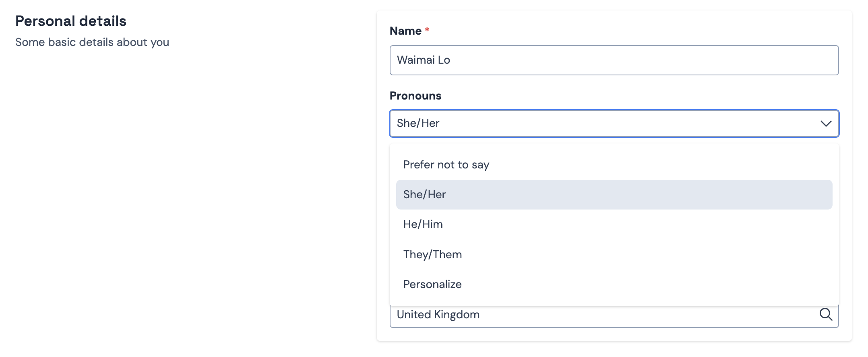Image resolution: width=868 pixels, height=357 pixels.
Task: Choose "Prefer not to say" from the pronoun list
Action: (446, 165)
